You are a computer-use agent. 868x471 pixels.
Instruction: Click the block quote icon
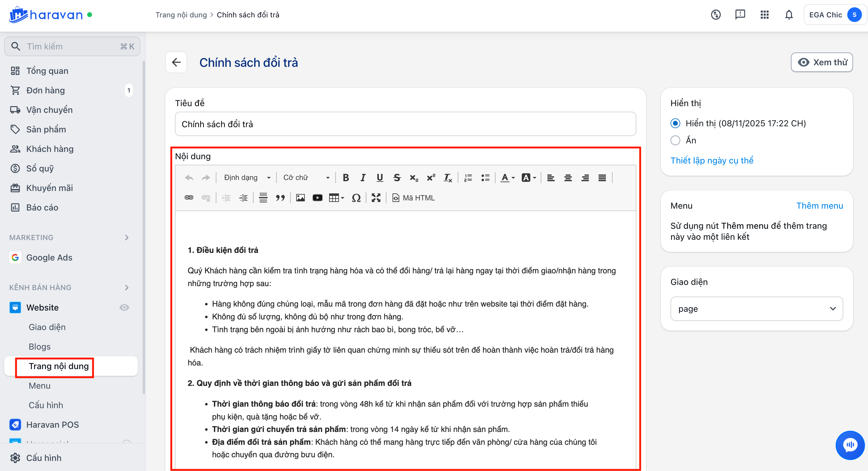[x=280, y=198]
